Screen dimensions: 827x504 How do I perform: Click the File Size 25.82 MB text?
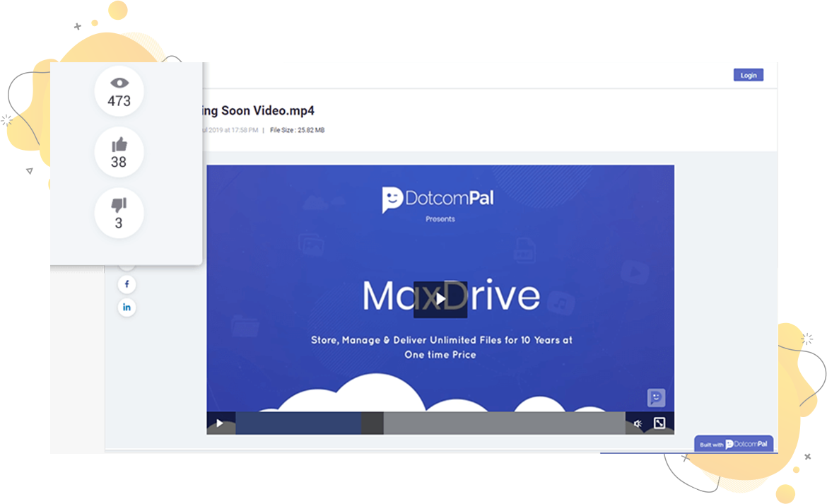coord(297,130)
